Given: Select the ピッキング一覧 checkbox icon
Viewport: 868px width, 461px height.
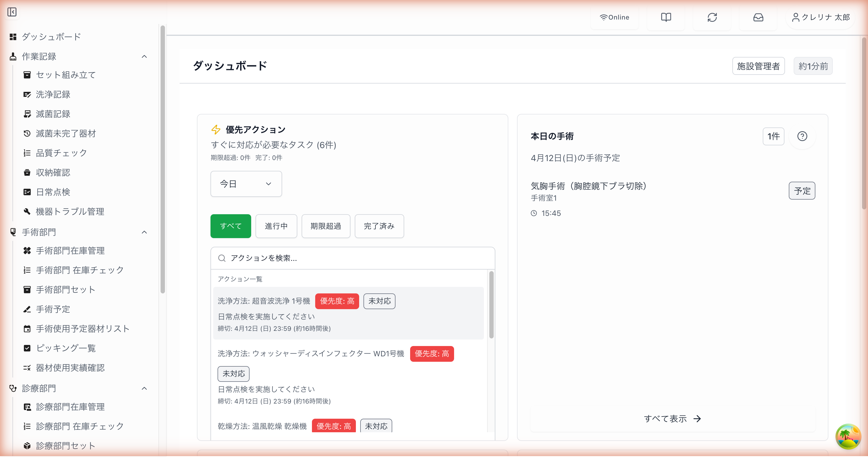Looking at the screenshot, I should click(x=28, y=348).
